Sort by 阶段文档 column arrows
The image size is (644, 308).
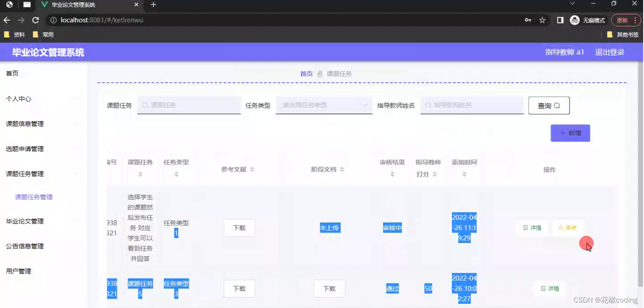[x=342, y=169]
